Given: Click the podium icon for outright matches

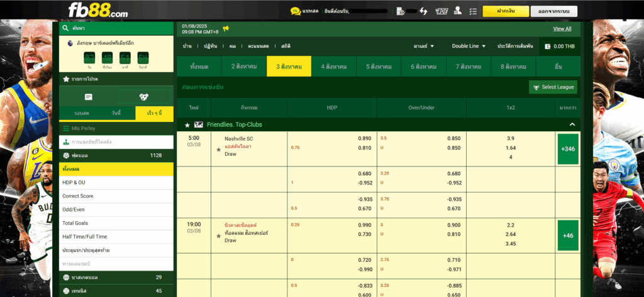Looking at the screenshot, I should coord(66,142).
